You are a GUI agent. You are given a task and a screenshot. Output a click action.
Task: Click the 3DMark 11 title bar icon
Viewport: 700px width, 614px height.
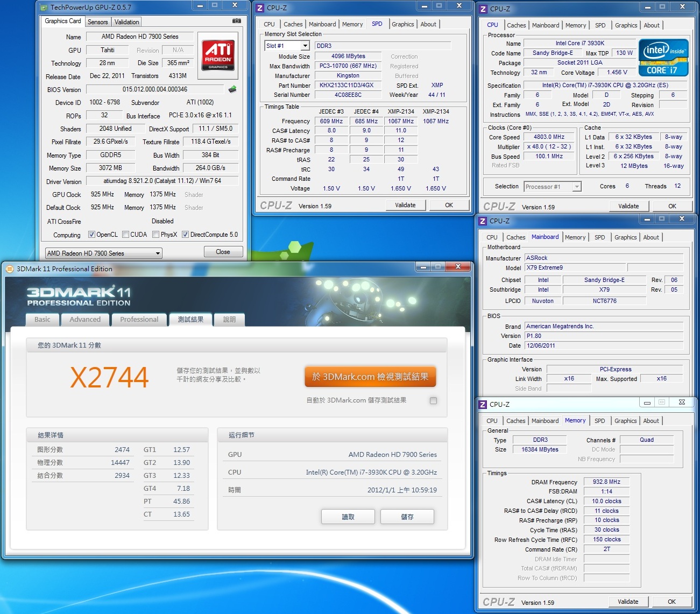10,269
